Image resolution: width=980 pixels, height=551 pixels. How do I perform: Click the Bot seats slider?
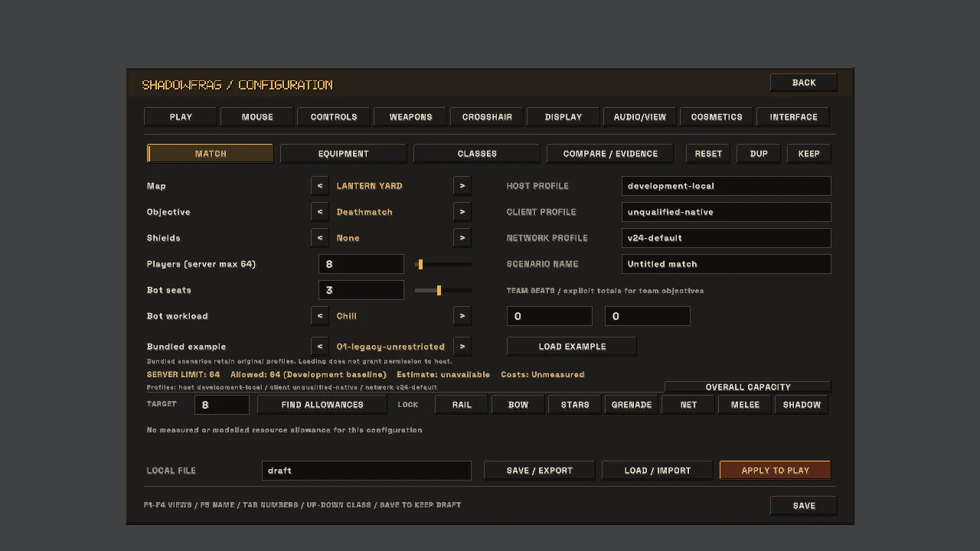click(x=443, y=290)
